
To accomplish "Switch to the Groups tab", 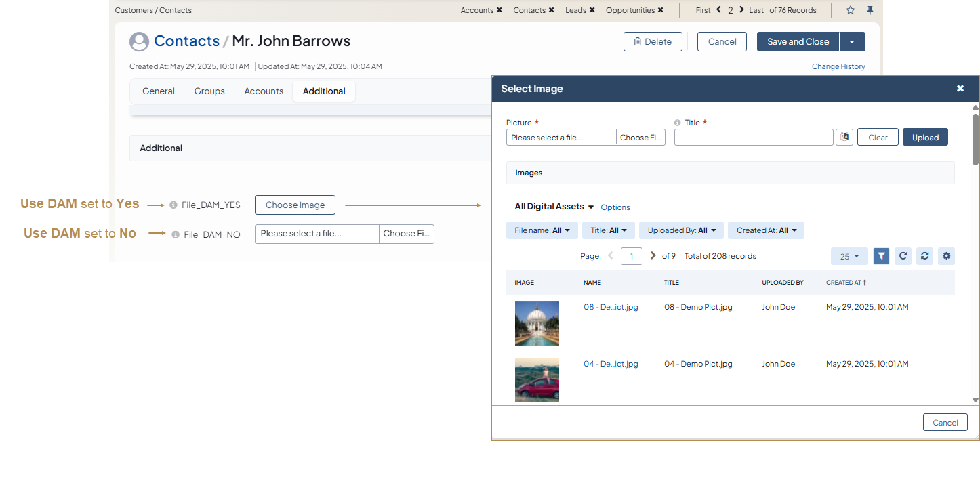I will 209,91.
